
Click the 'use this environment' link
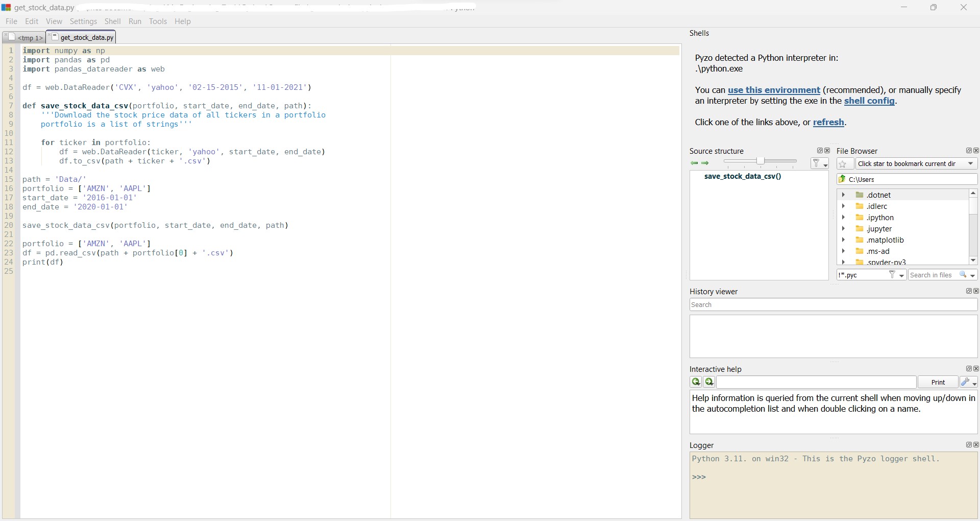[x=774, y=90]
